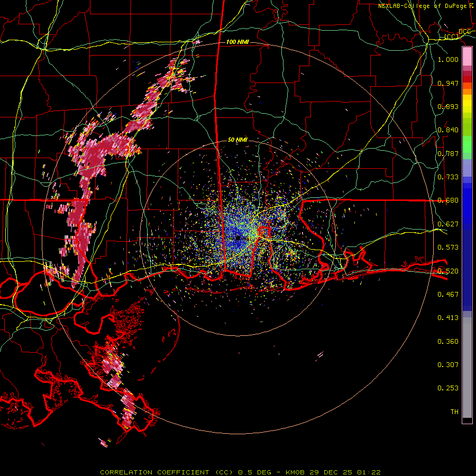Pick the bright green segment of the color bar

click(x=467, y=144)
